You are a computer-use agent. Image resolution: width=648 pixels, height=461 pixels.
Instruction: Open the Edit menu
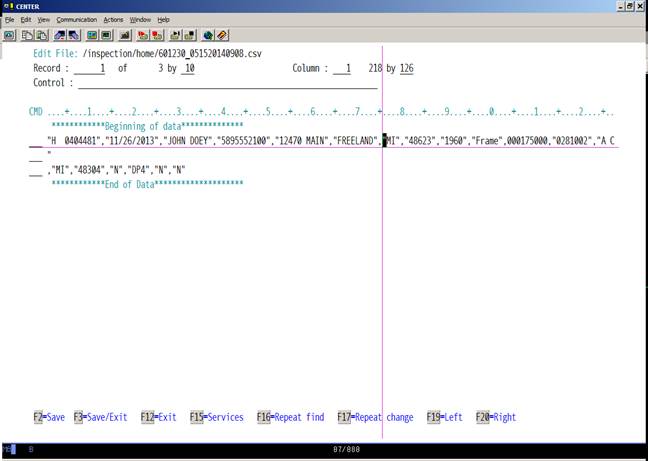(x=26, y=20)
